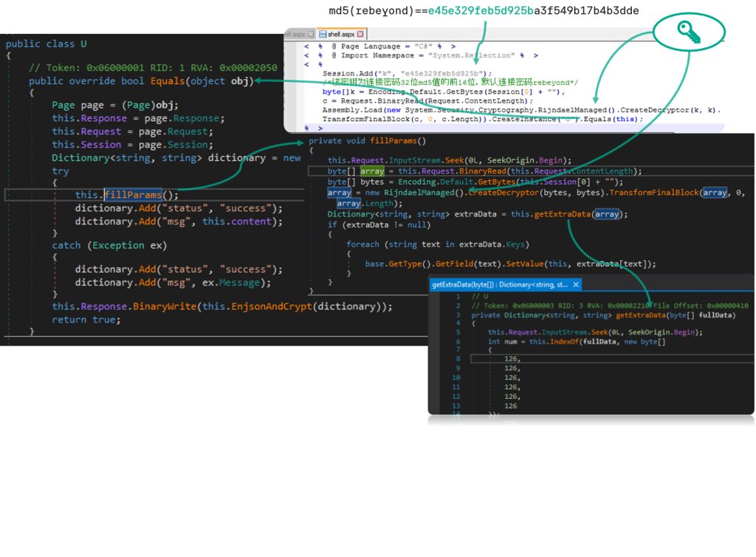
Task: Click the 'return true;' statement
Action: tap(86, 320)
